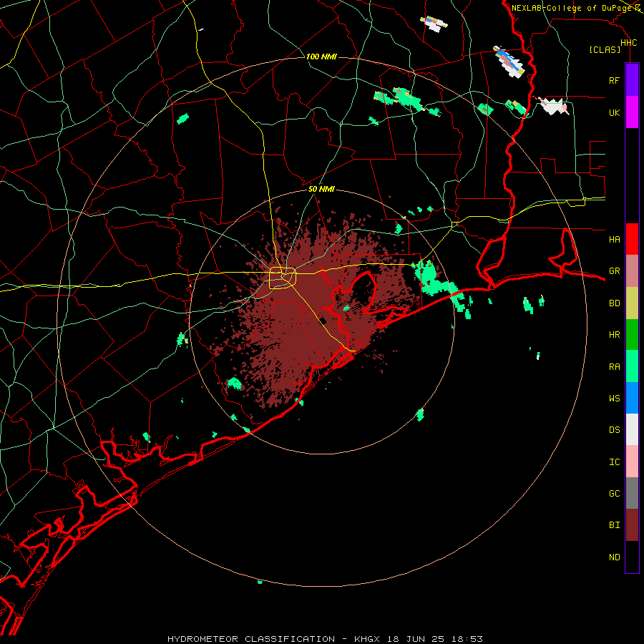Click the 'BI' legend label

pyautogui.click(x=614, y=525)
